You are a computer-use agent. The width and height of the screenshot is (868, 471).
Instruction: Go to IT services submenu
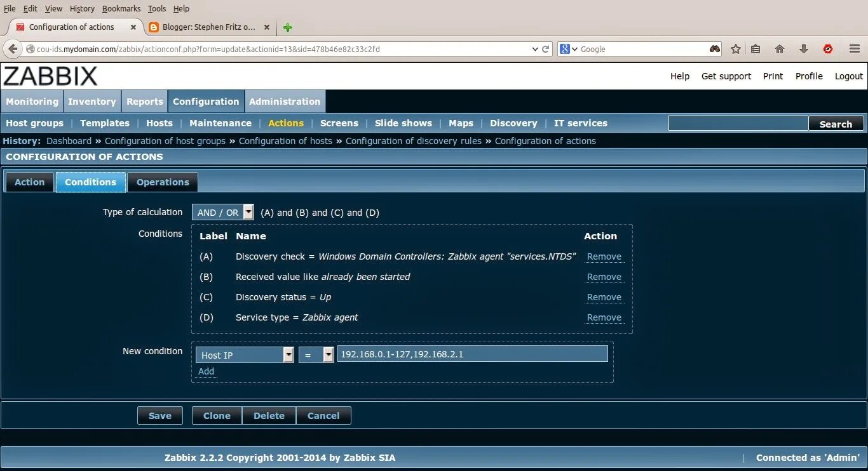pyautogui.click(x=581, y=123)
